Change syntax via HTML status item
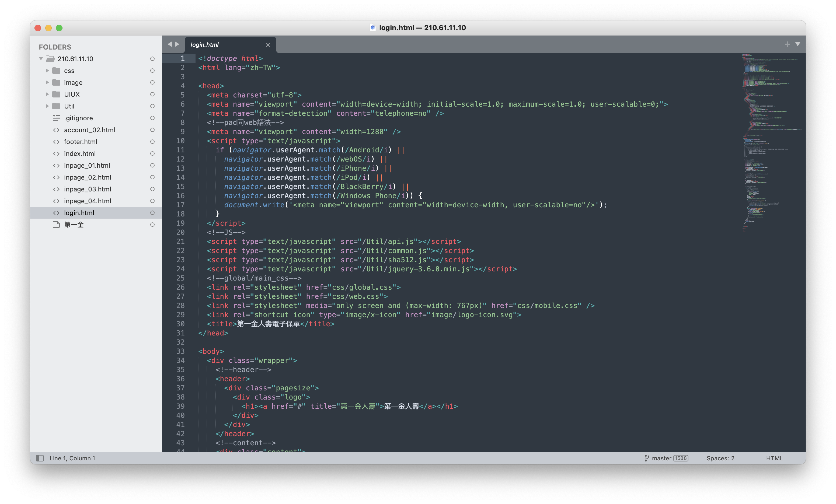The width and height of the screenshot is (836, 504). pos(774,458)
